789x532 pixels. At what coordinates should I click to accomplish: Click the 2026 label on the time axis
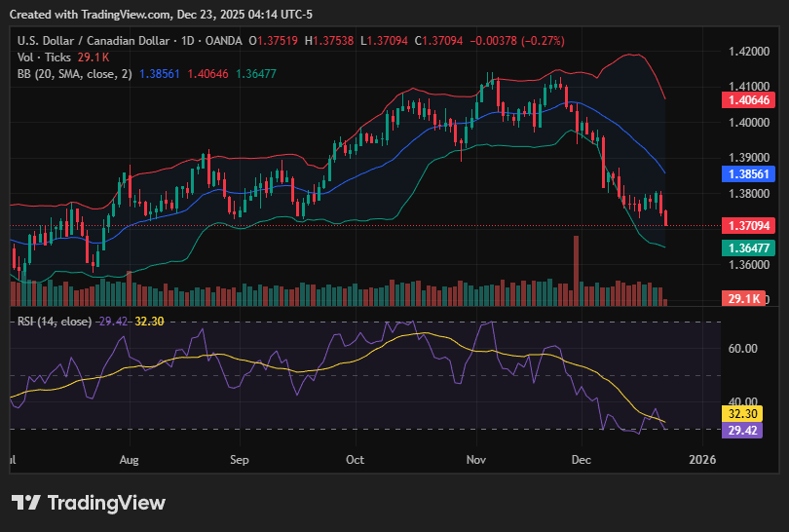[x=701, y=458]
